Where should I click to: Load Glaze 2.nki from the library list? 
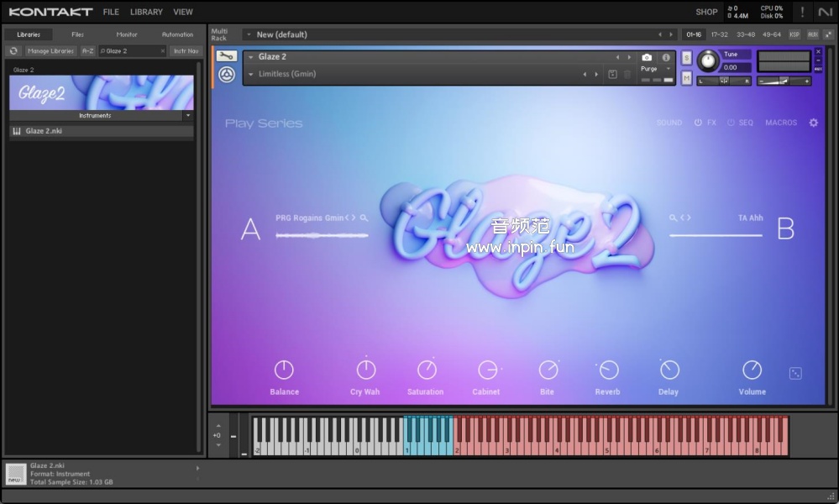(x=102, y=131)
